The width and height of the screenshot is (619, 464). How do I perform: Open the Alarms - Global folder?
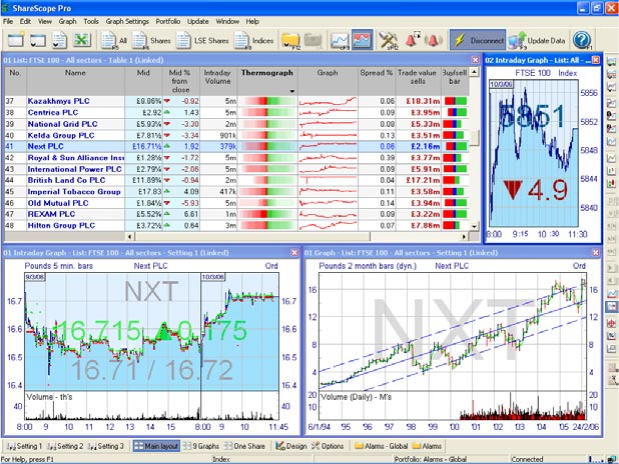point(381,446)
